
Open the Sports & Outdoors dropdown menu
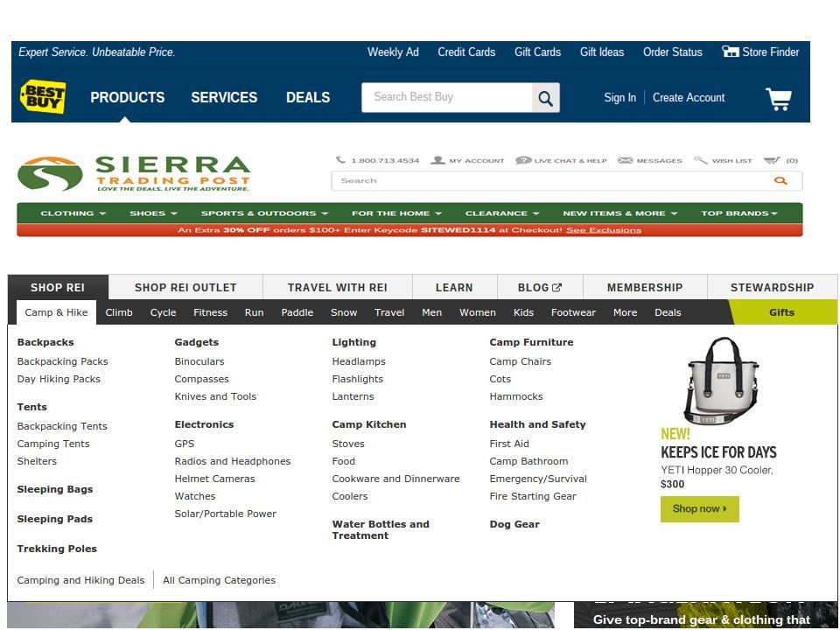point(264,213)
